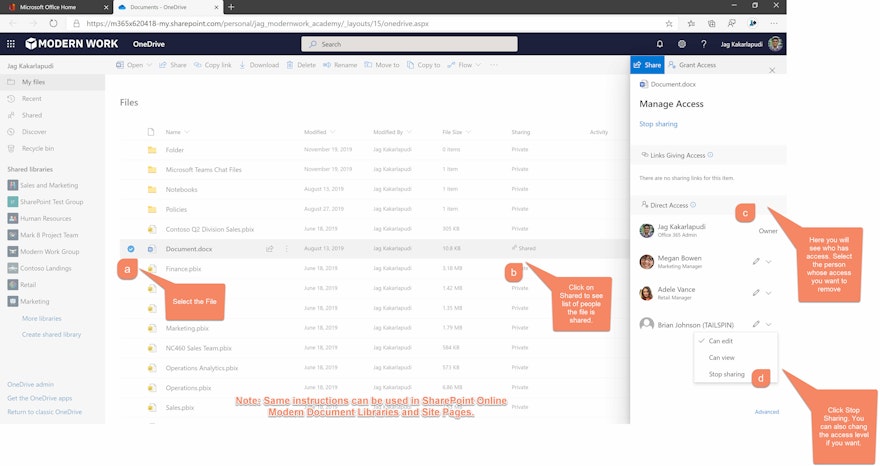Open a new browser tab
Screen dimensions: 880x466
tap(231, 7)
